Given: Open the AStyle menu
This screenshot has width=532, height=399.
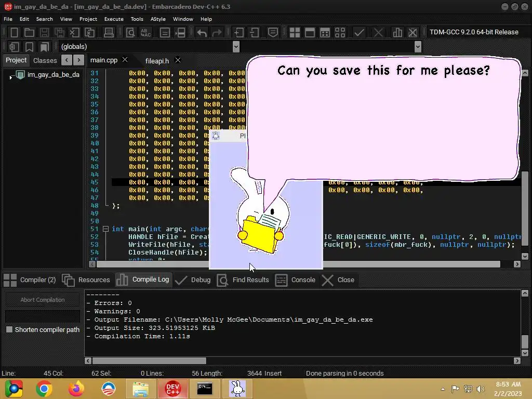Looking at the screenshot, I should [x=158, y=19].
